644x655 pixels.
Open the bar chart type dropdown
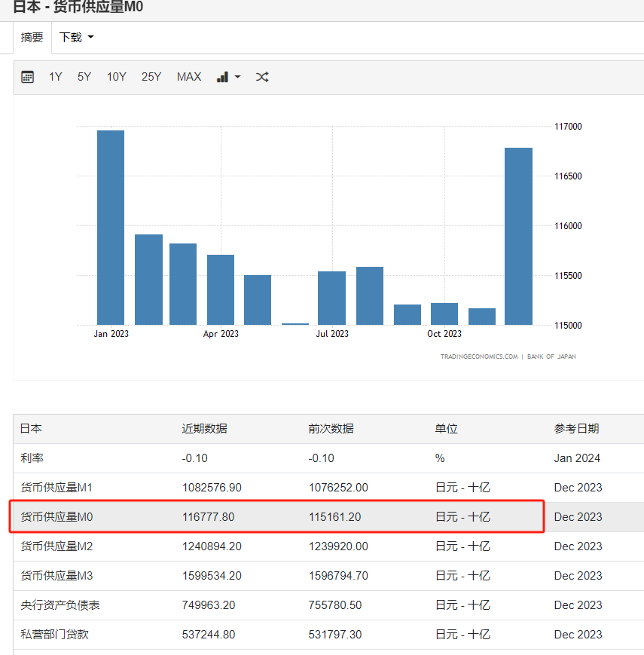click(228, 77)
